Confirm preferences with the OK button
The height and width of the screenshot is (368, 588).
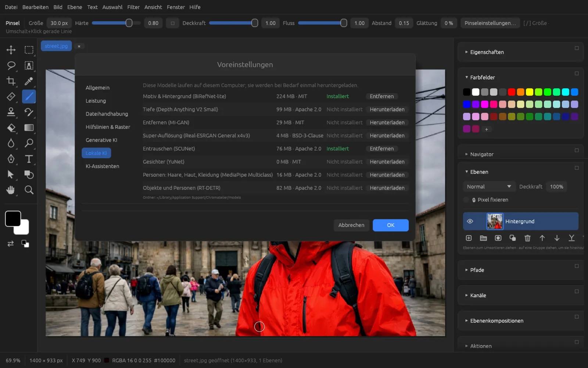pos(390,225)
